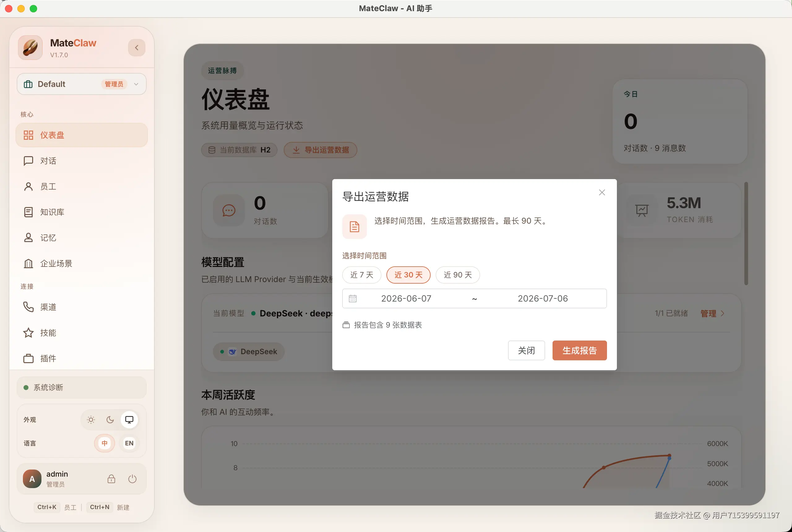Select the 近 30 天 range
The width and height of the screenshot is (792, 532).
tap(409, 275)
